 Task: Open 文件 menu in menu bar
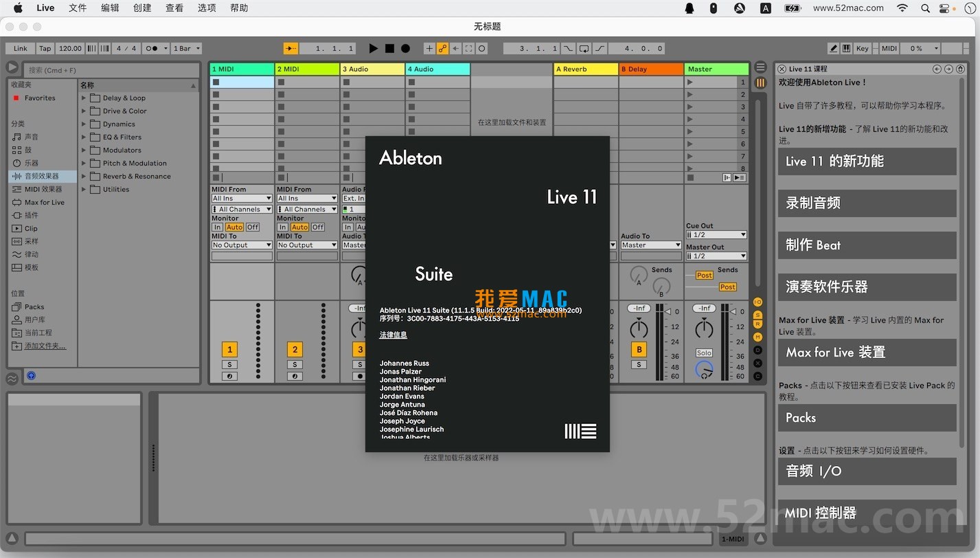tap(78, 8)
